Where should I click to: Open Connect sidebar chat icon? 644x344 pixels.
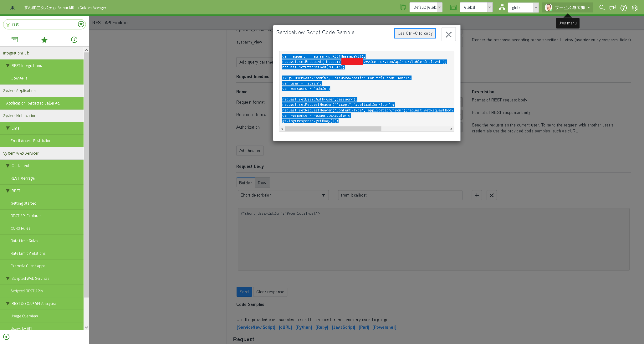(x=612, y=8)
